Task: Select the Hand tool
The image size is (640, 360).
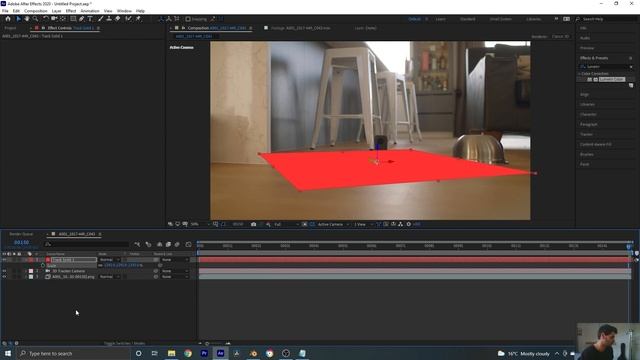Action: [27, 19]
